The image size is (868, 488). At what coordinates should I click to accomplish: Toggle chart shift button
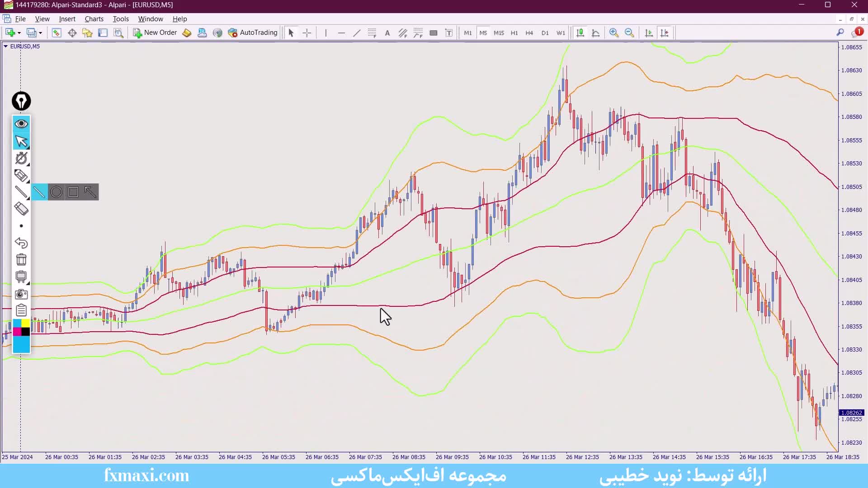coord(665,33)
